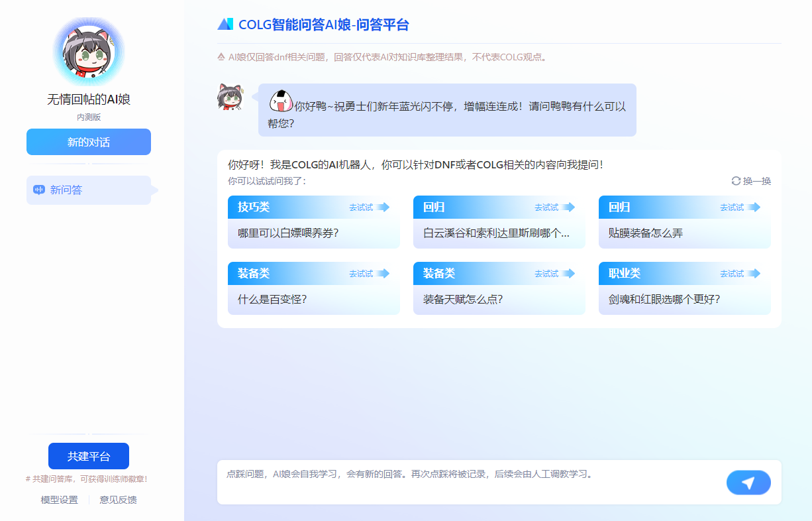The height and width of the screenshot is (521, 812).
Task: Open 模型设置 in the sidebar footer
Action: pos(60,500)
